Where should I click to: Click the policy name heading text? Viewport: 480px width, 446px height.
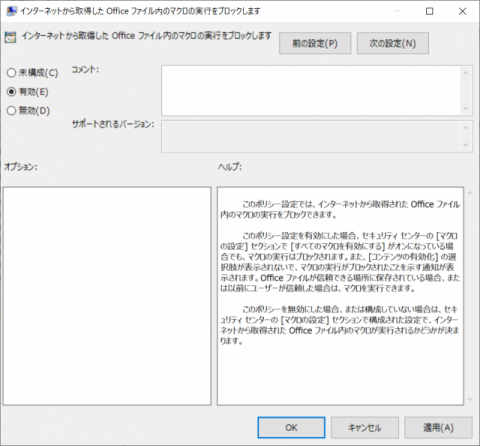pyautogui.click(x=147, y=36)
